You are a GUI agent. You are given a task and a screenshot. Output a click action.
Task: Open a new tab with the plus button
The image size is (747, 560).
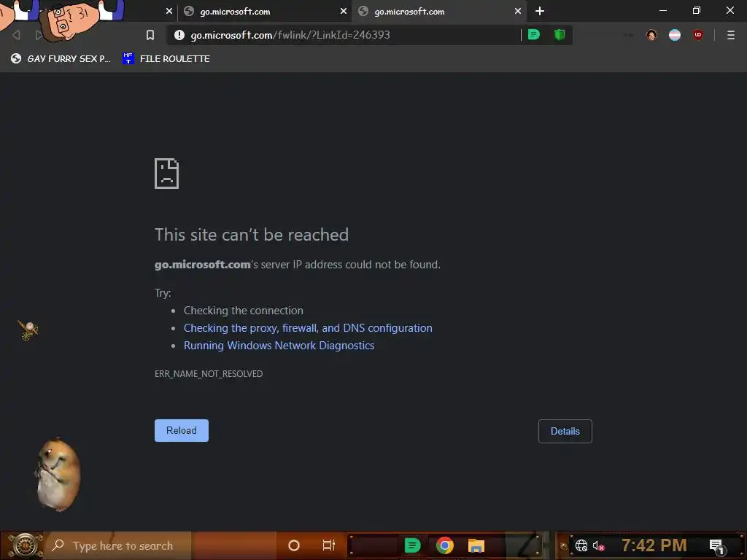point(540,11)
